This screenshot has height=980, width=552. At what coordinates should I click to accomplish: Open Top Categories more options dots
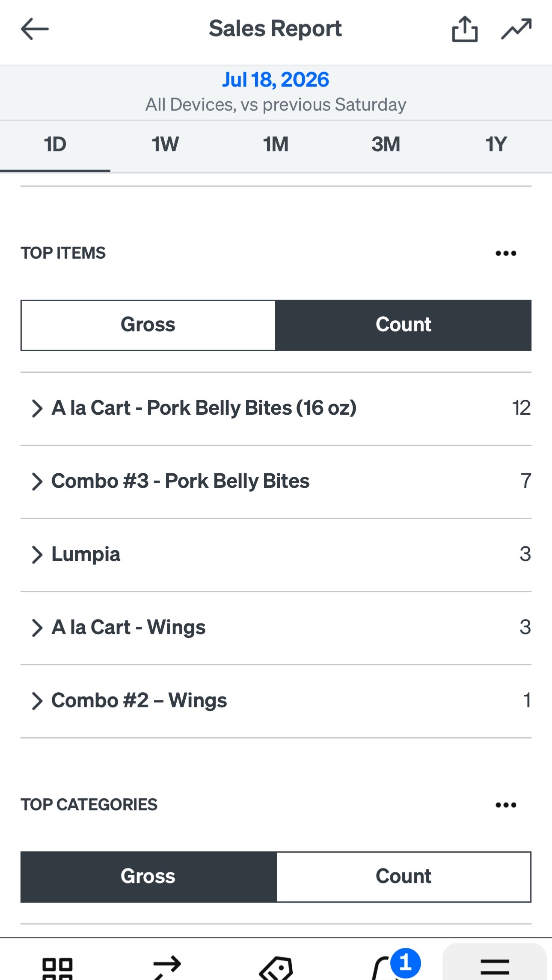click(506, 805)
